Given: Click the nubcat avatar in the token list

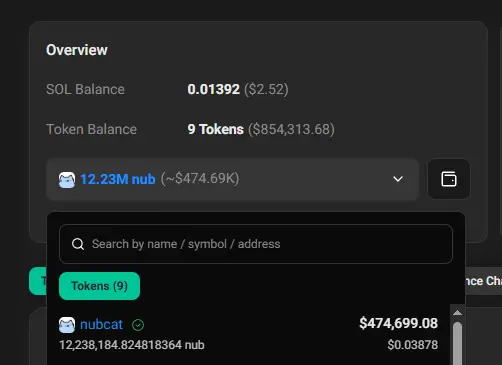Looking at the screenshot, I should point(67,325).
